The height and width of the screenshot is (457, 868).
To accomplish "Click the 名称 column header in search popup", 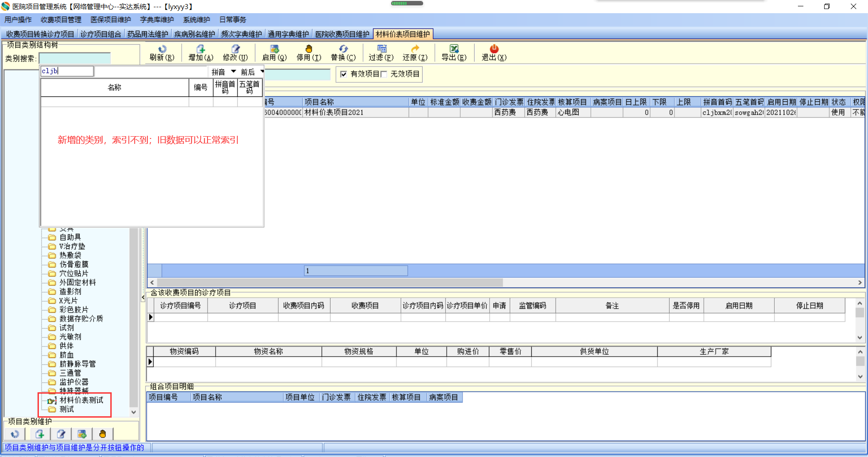I will click(115, 87).
